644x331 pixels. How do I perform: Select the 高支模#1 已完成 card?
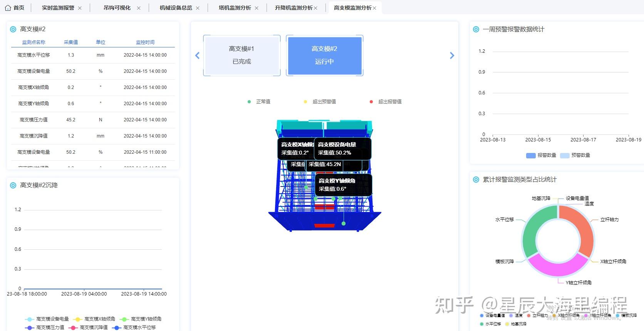click(242, 55)
